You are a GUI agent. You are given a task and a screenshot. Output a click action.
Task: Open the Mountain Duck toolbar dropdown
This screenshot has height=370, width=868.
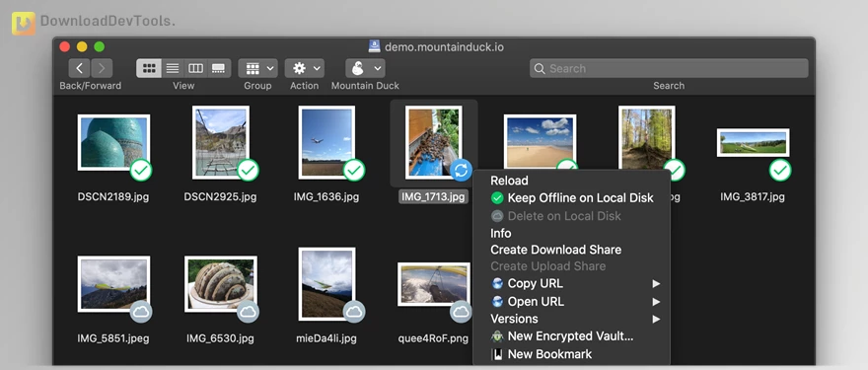click(365, 68)
